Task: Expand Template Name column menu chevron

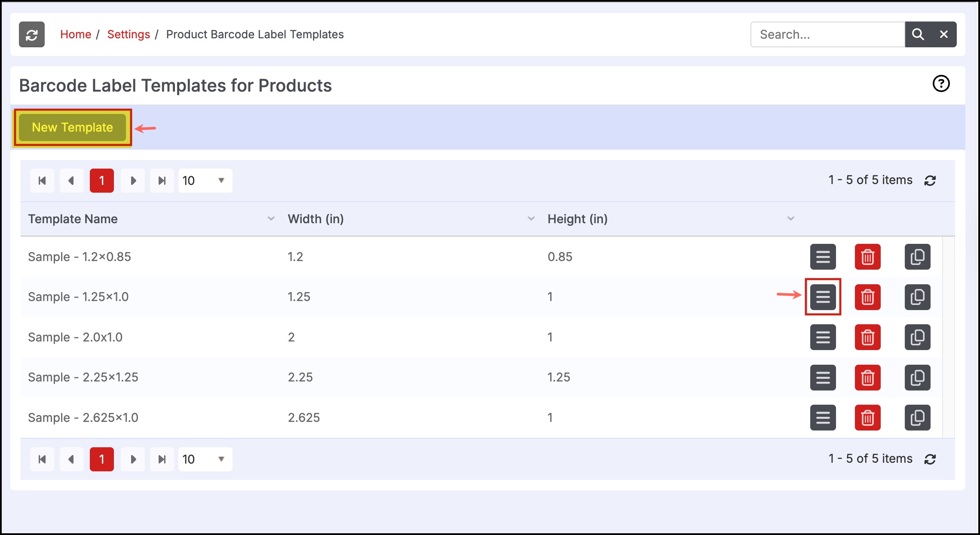Action: [271, 219]
